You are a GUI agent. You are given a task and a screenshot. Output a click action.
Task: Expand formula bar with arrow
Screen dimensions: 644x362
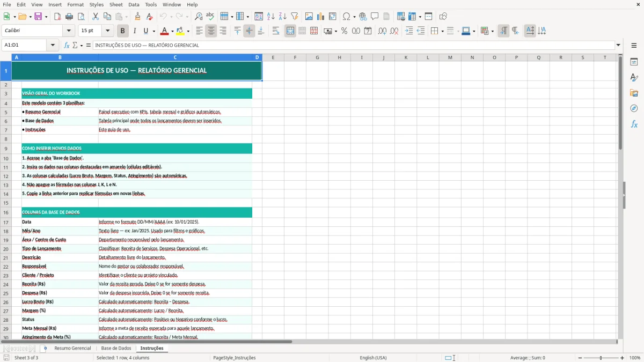coord(618,45)
